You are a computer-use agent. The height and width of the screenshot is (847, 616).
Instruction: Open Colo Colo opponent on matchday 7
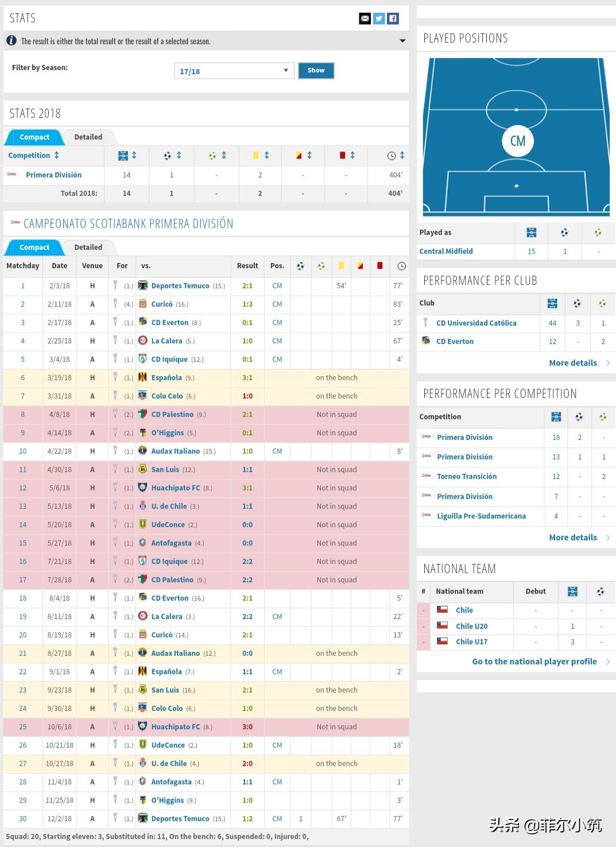(167, 396)
